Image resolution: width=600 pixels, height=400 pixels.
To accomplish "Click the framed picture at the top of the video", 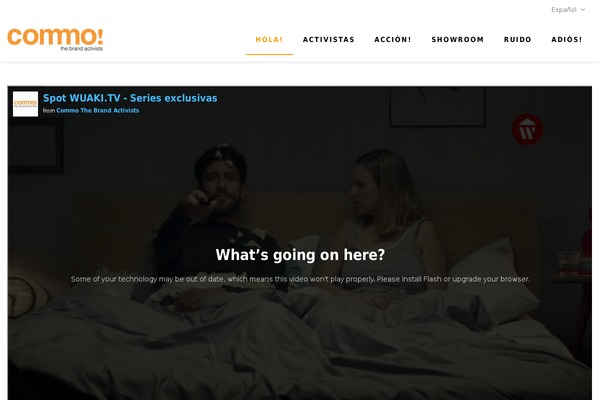I will tap(437, 107).
